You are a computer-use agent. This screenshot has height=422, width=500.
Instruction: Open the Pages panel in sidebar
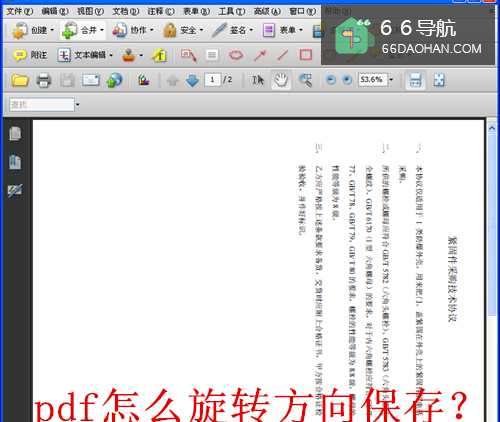click(x=15, y=134)
